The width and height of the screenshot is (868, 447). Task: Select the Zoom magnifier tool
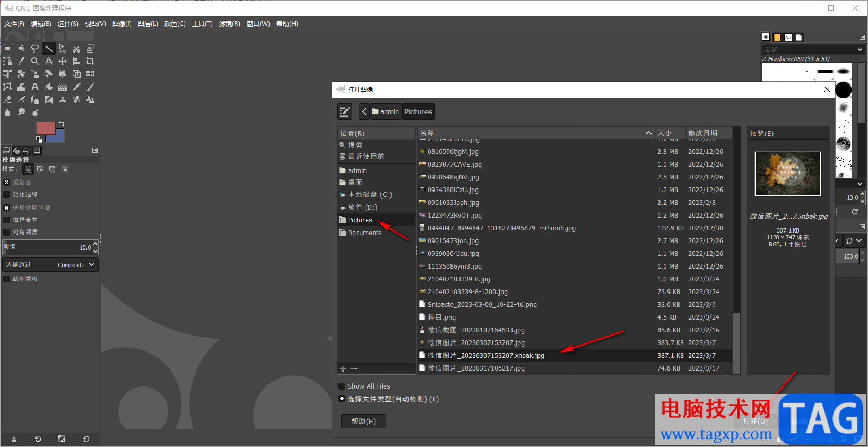[35, 61]
